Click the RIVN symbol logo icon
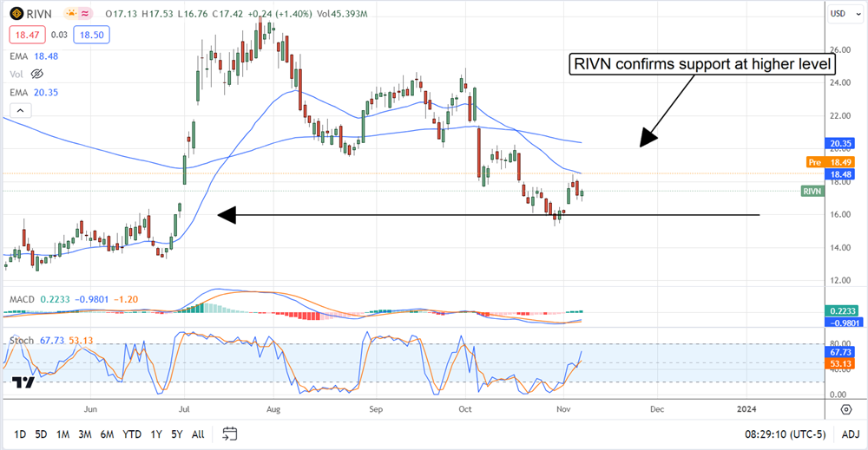 [x=16, y=15]
